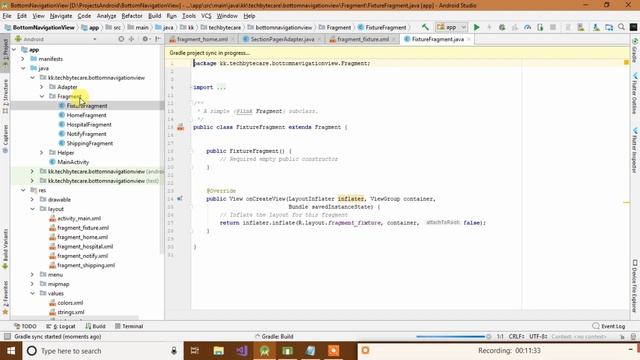Expand the folded import block in the editor
The height and width of the screenshot is (360, 640).
point(221,87)
